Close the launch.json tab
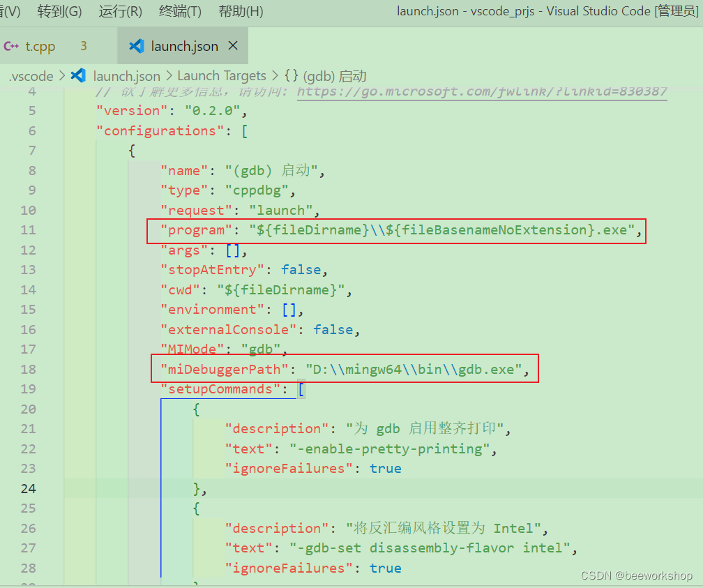The image size is (703, 588). point(233,45)
